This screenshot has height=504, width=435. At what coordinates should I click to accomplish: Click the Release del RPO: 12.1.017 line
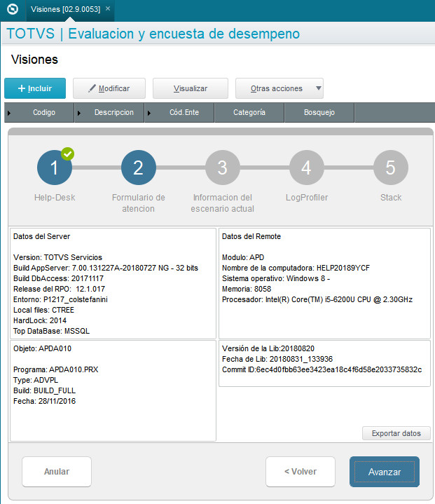59,289
